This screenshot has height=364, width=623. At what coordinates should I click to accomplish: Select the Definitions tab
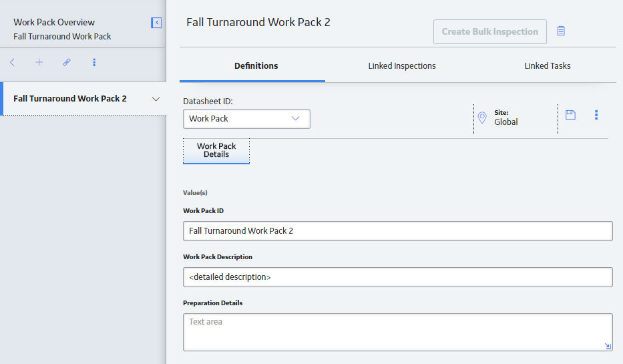point(256,66)
